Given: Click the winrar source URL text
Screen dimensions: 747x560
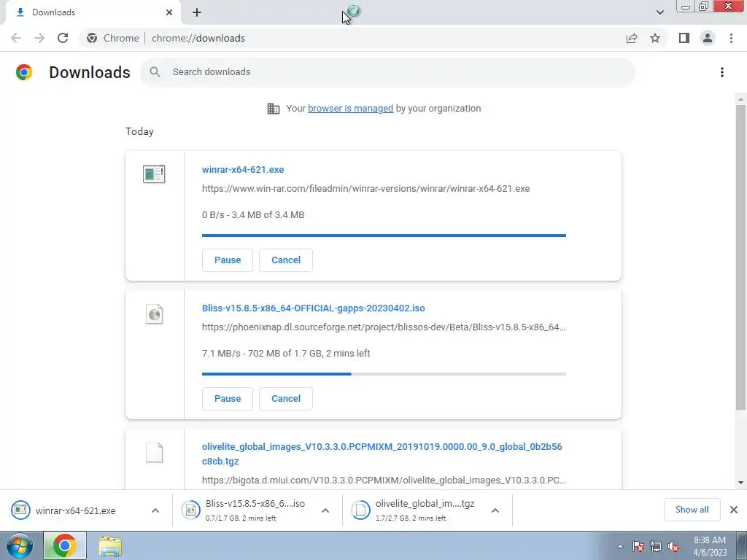Looking at the screenshot, I should (x=366, y=189).
